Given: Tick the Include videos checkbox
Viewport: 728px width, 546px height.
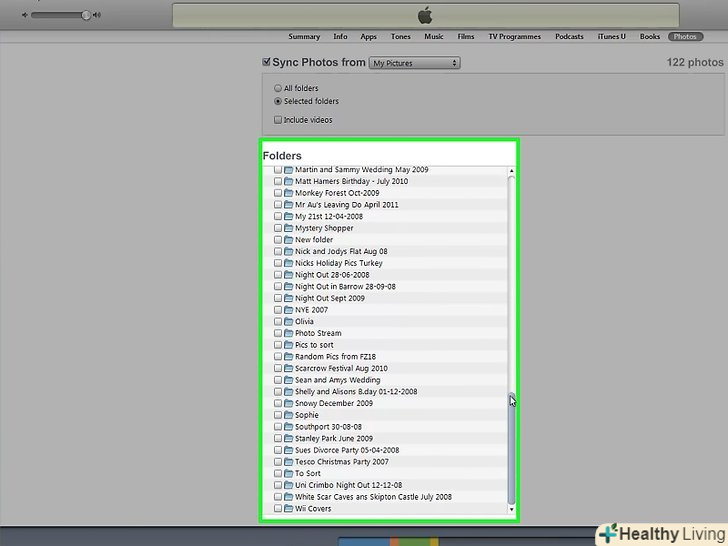Looking at the screenshot, I should (x=278, y=120).
